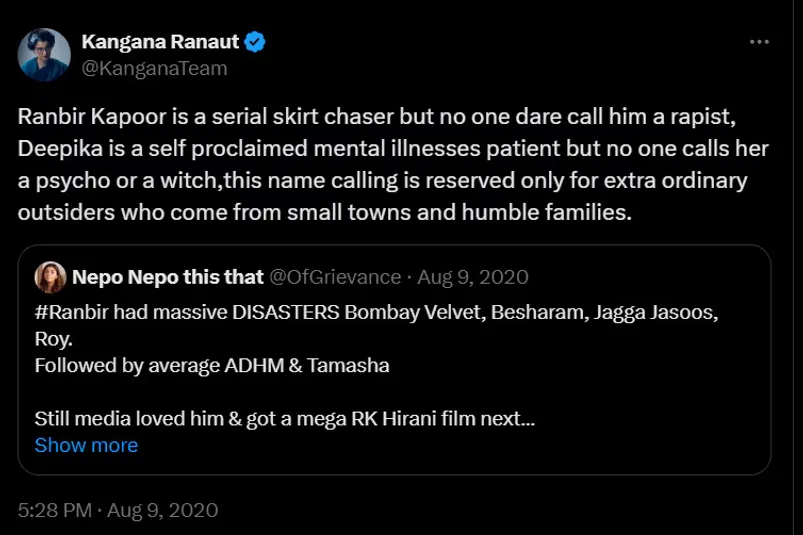Open the Kangana Ranaut display name link
Image resolution: width=803 pixels, height=535 pixels.
click(x=161, y=42)
